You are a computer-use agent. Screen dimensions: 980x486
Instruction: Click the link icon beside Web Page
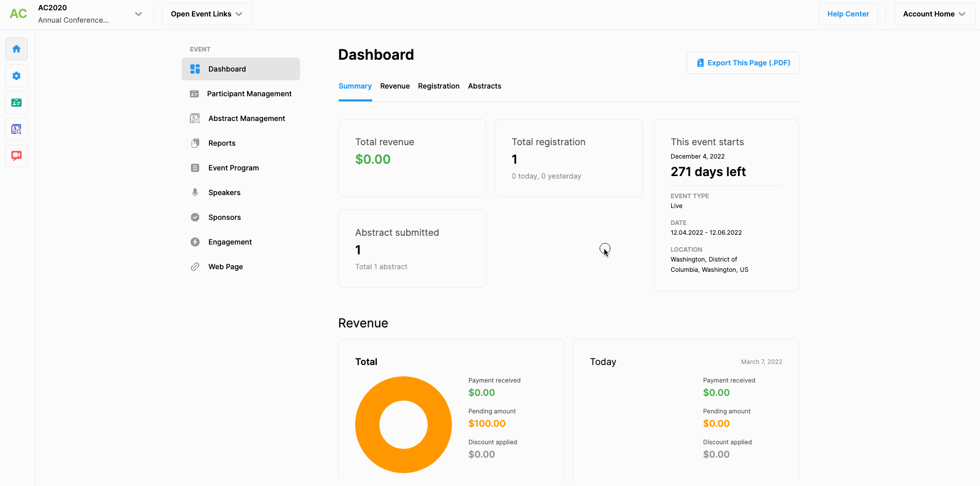pyautogui.click(x=195, y=267)
